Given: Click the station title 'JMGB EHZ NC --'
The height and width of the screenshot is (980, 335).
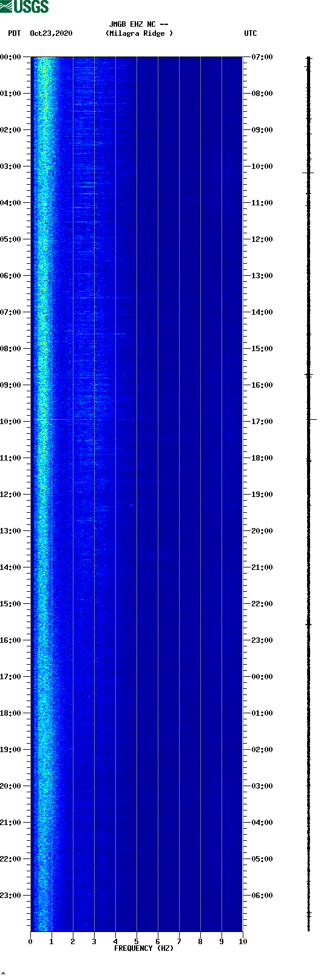Looking at the screenshot, I should (x=139, y=24).
